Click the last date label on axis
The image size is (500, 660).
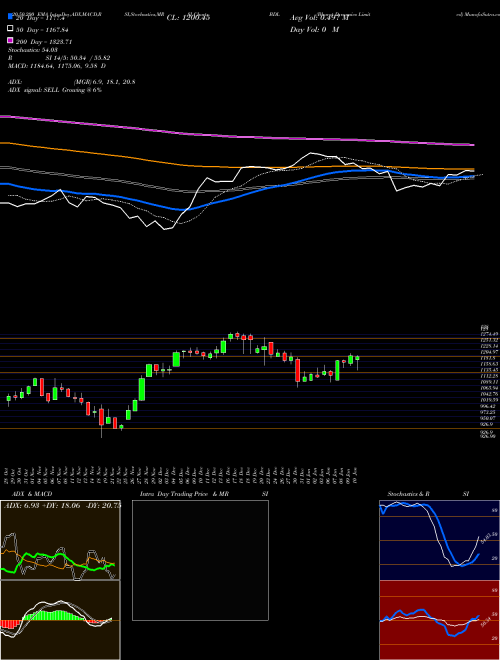[x=357, y=476]
